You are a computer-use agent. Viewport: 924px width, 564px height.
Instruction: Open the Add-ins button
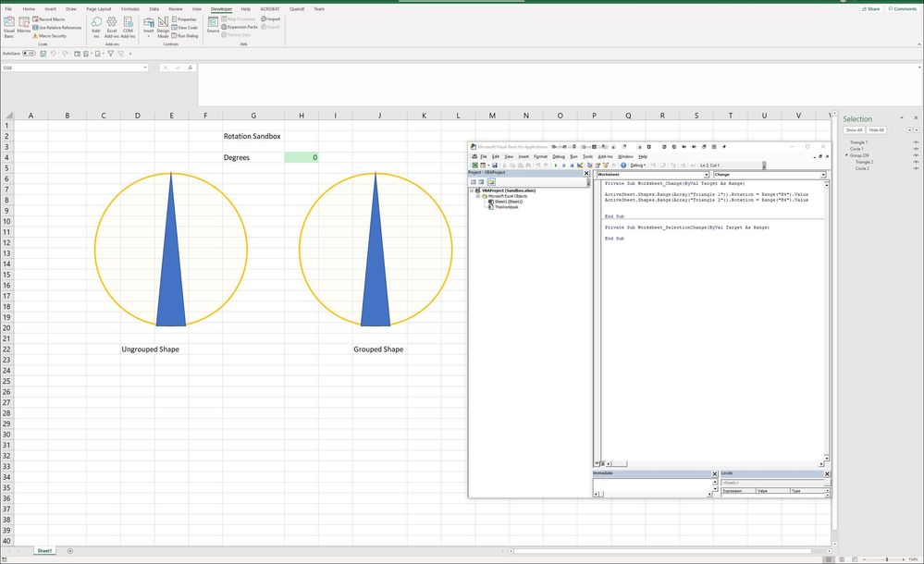96,27
